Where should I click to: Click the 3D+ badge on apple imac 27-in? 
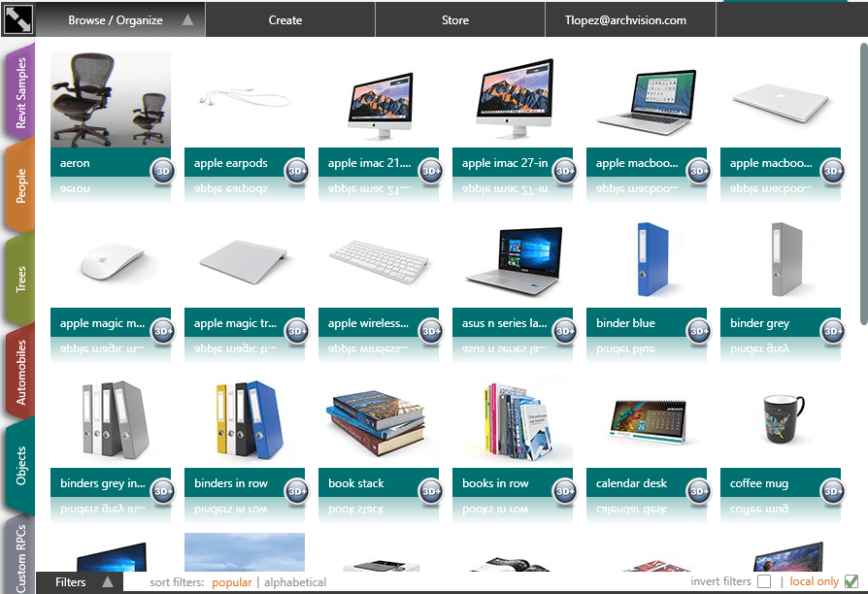(x=565, y=171)
